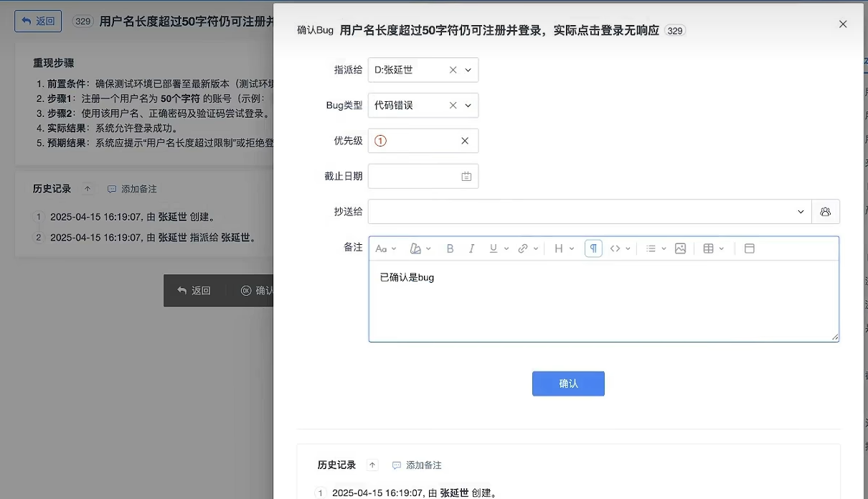The width and height of the screenshot is (868, 499).
Task: Expand font size dropdown arrow next to Aa
Action: click(x=394, y=248)
